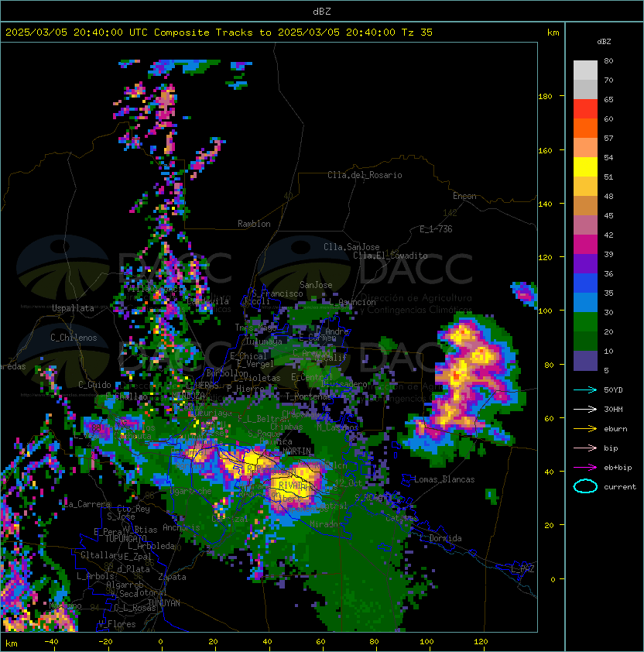Screen dimensions: 644x652
Task: Click the '160' tick on the km axis
Action: pos(545,150)
